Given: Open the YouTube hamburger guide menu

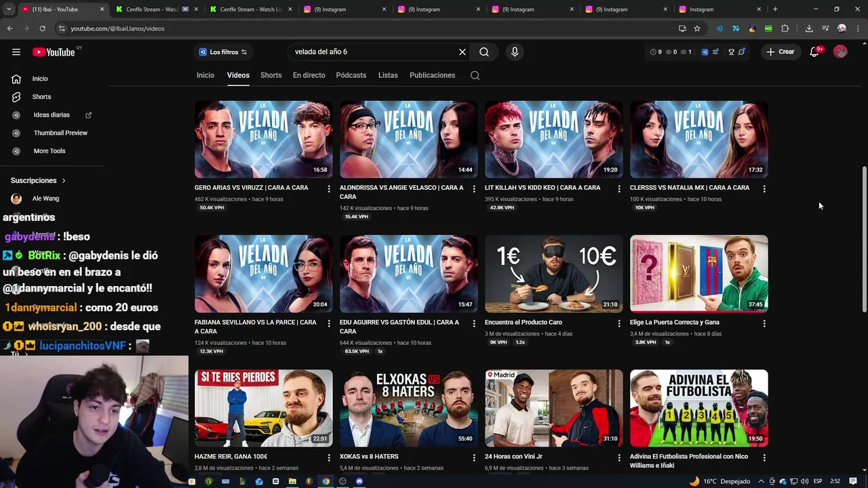Looking at the screenshot, I should tap(16, 52).
